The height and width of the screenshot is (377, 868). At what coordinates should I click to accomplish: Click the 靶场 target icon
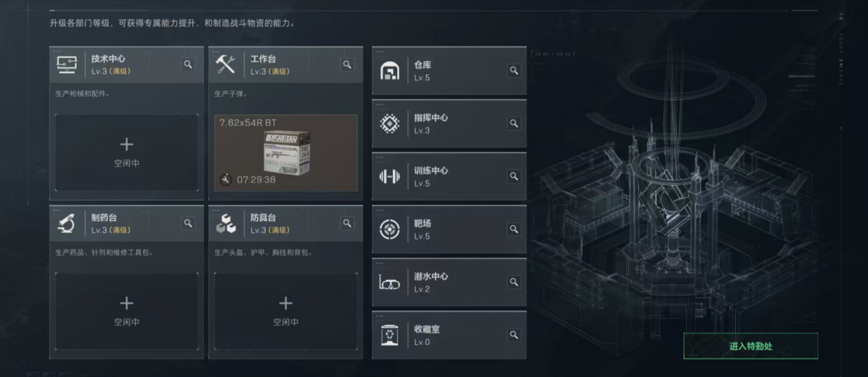point(390,229)
